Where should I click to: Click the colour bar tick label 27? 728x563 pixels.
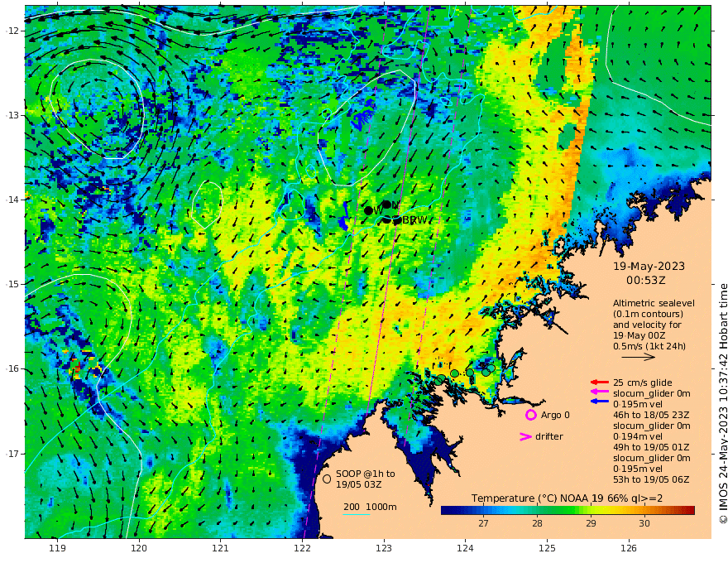483,523
